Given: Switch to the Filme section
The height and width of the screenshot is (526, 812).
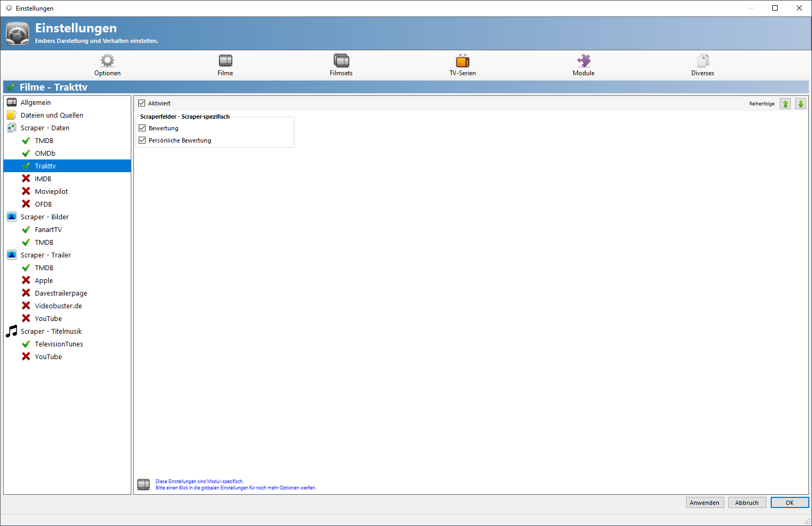Looking at the screenshot, I should coord(225,73).
